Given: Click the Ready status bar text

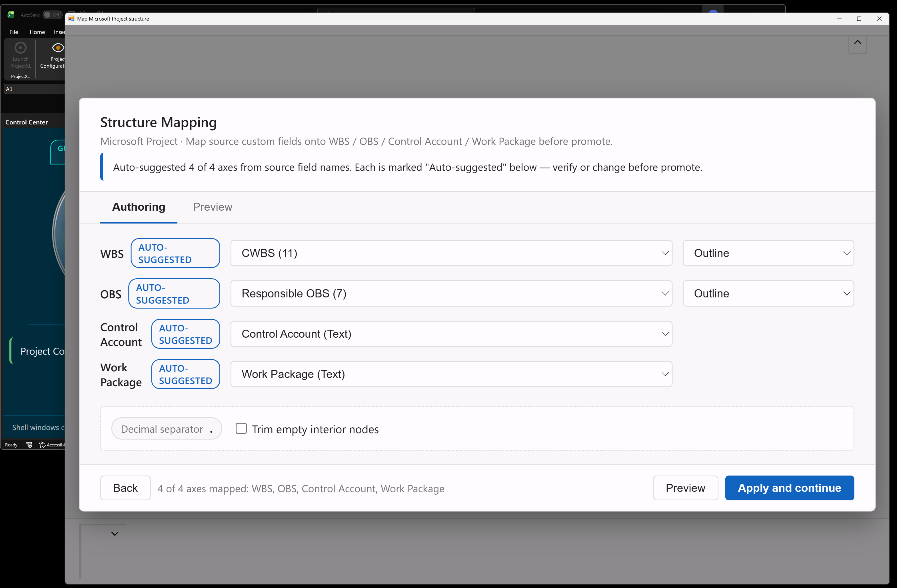Looking at the screenshot, I should tap(11, 445).
